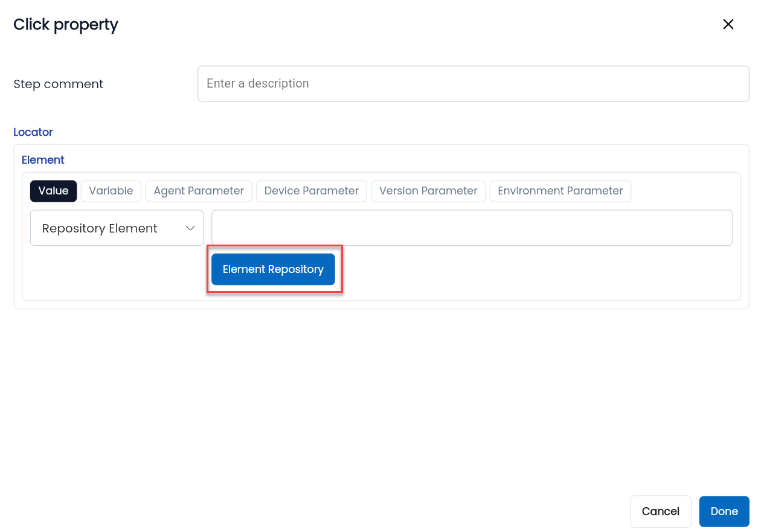Confirm with the Done button

pyautogui.click(x=724, y=511)
